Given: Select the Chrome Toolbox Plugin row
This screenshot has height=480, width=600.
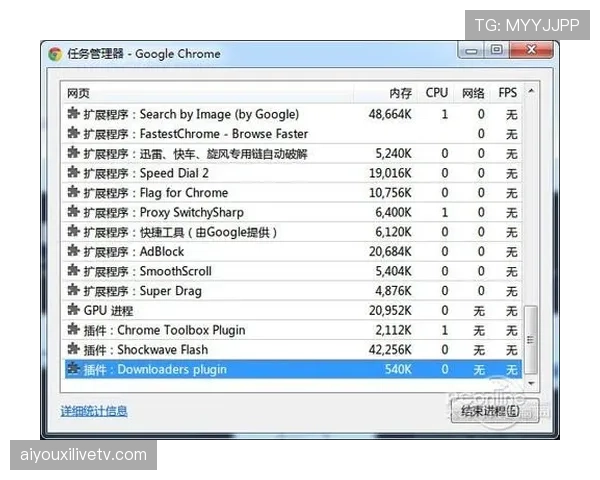Looking at the screenshot, I should coord(292,330).
